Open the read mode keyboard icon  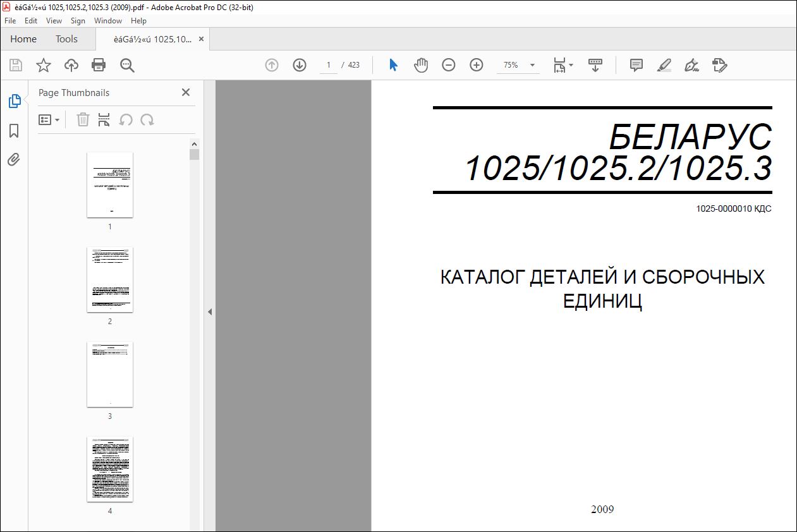click(x=595, y=65)
